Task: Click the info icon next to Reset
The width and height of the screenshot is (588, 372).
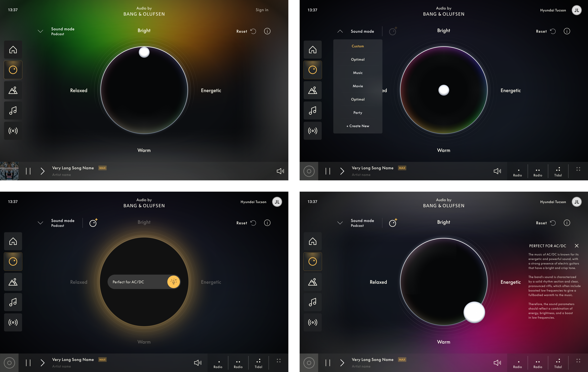Action: point(267,31)
